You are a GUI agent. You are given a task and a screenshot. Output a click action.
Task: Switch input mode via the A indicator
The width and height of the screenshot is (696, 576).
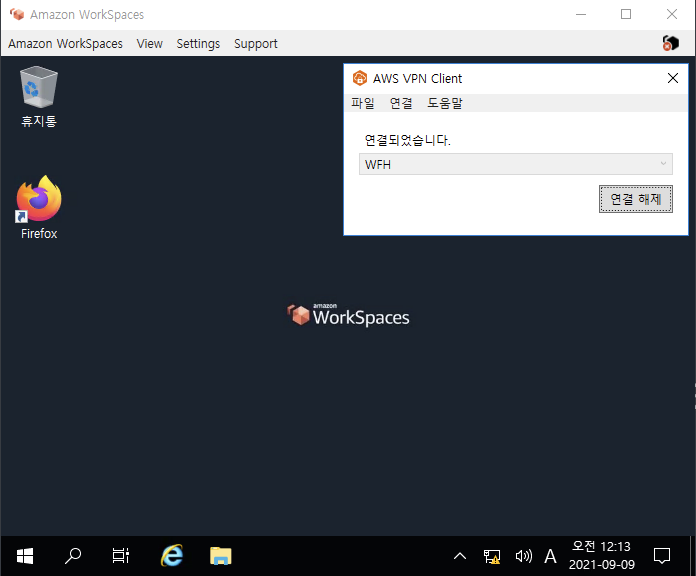click(550, 556)
